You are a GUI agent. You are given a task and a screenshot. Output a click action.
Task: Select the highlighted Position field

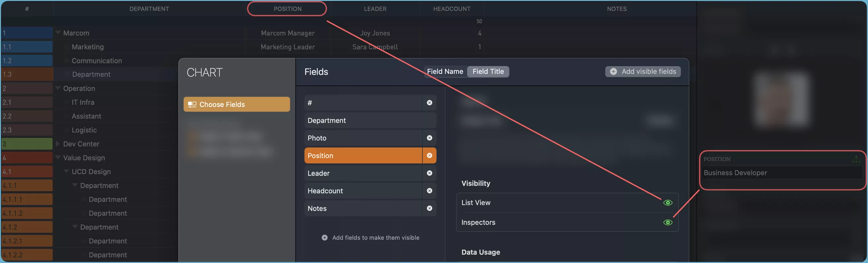(363, 156)
